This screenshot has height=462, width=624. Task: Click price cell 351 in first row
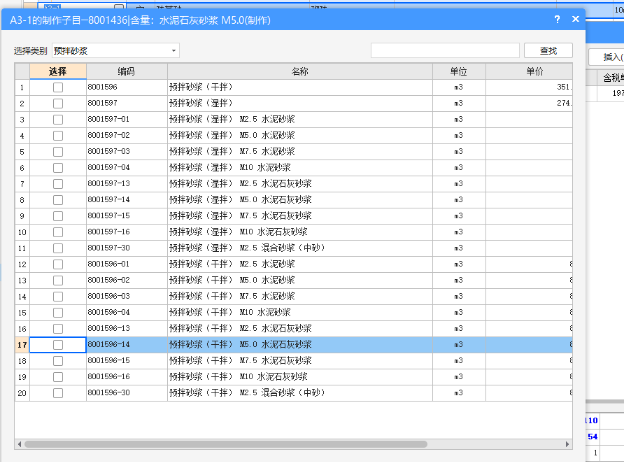tap(529, 87)
